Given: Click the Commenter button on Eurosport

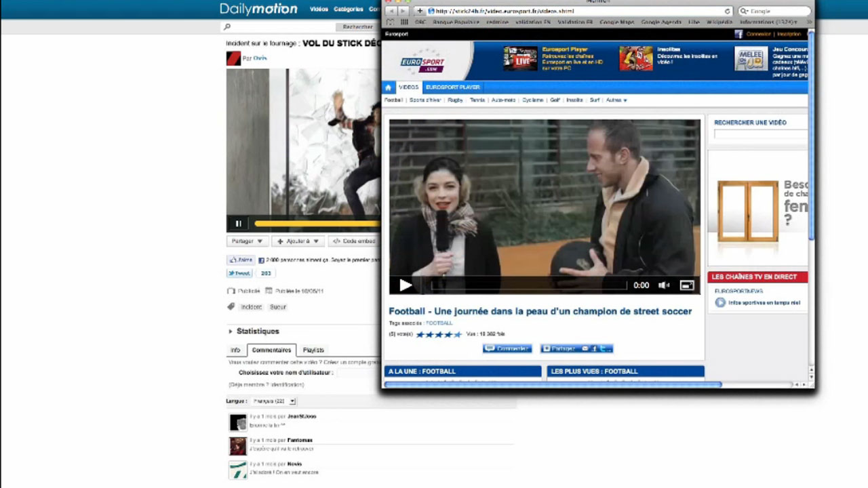Looking at the screenshot, I should coord(507,348).
